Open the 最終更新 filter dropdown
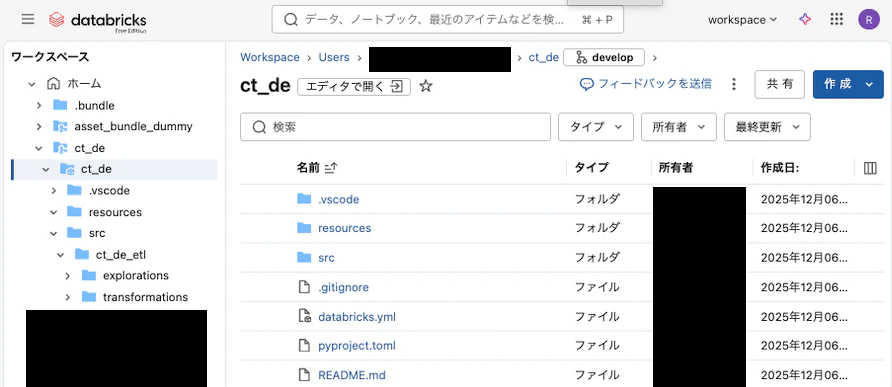The image size is (892, 387). (767, 127)
